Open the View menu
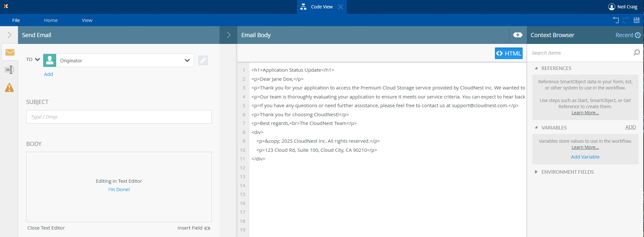This screenshot has height=237, width=644. click(87, 20)
